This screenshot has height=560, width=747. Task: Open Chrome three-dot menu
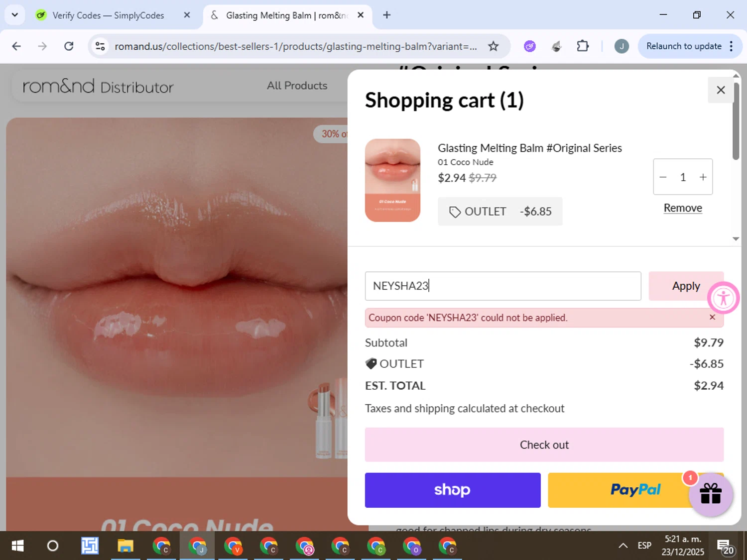(x=731, y=46)
